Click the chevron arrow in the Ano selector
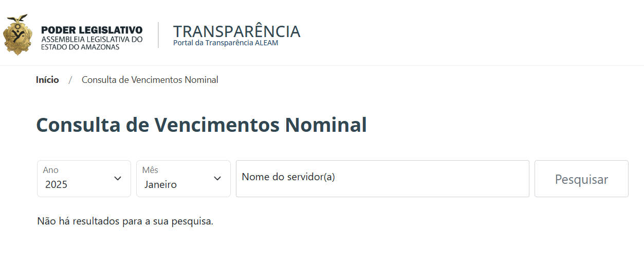Image resolution: width=644 pixels, height=259 pixels. pos(118,179)
